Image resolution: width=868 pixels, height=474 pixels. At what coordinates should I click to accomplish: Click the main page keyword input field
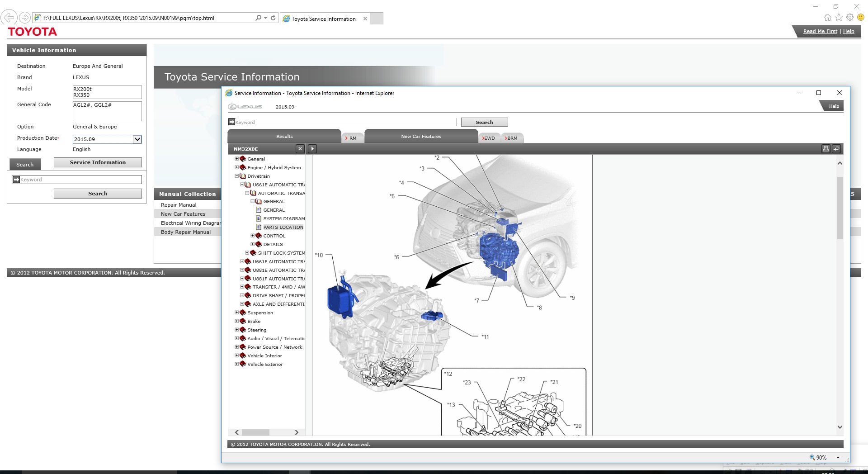(x=80, y=180)
